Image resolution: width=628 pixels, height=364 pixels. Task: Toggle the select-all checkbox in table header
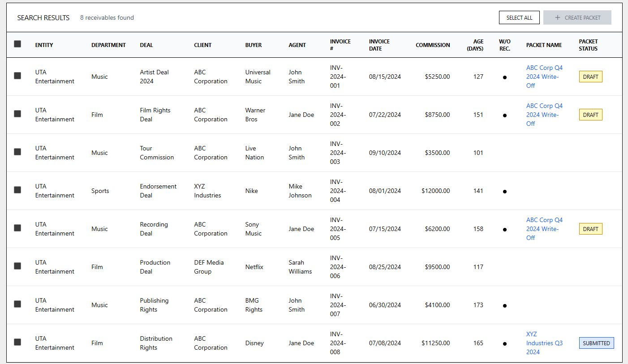17,44
